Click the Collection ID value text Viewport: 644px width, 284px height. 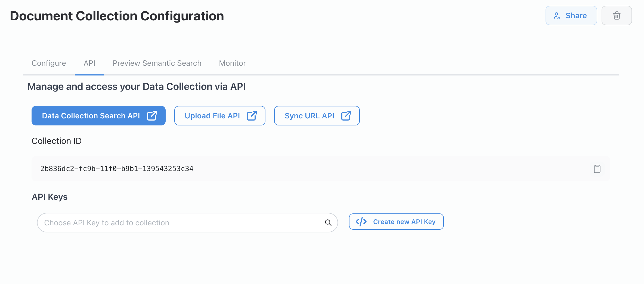pos(117,169)
